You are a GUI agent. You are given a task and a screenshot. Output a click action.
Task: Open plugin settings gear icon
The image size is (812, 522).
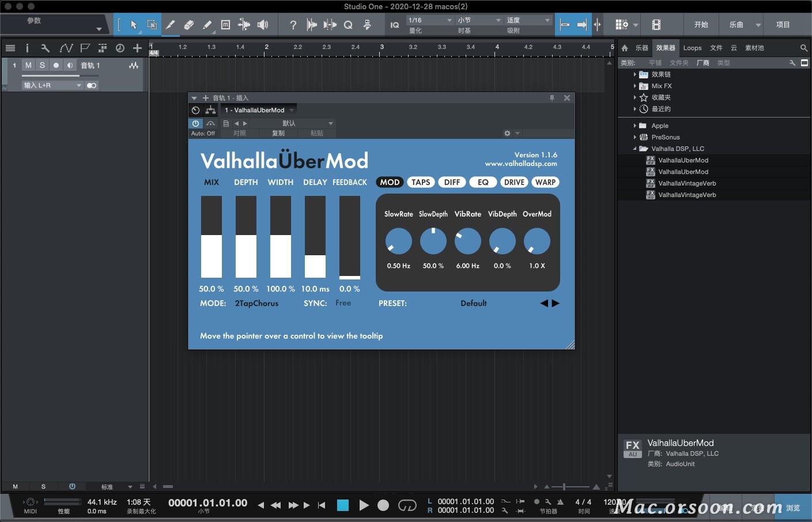point(507,133)
